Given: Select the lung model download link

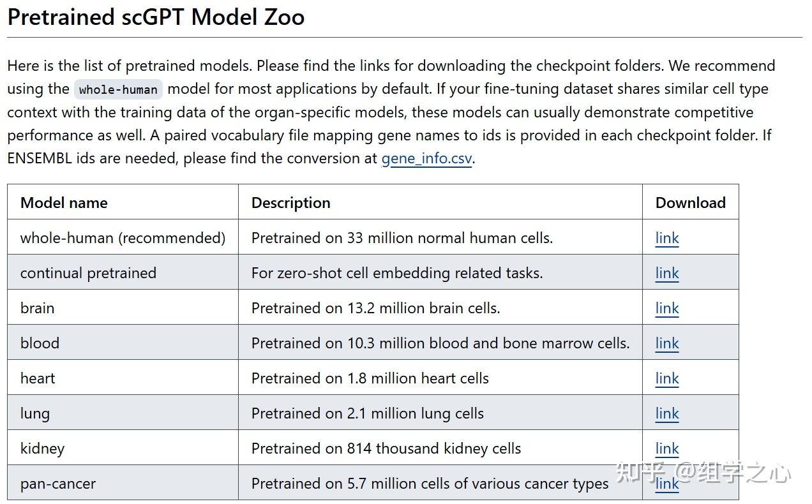Looking at the screenshot, I should pos(666,413).
